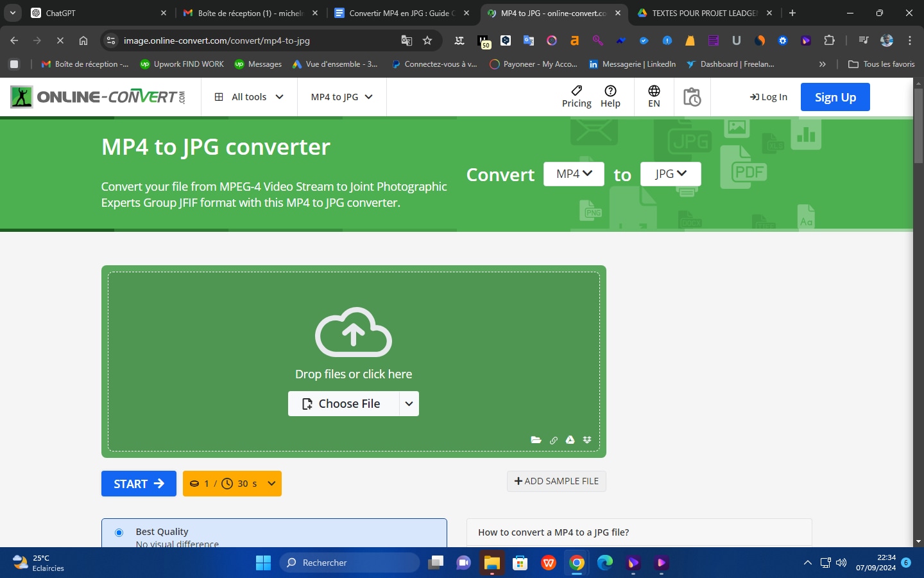924x578 pixels.
Task: Open the conversion history clipboard icon
Action: click(x=692, y=97)
